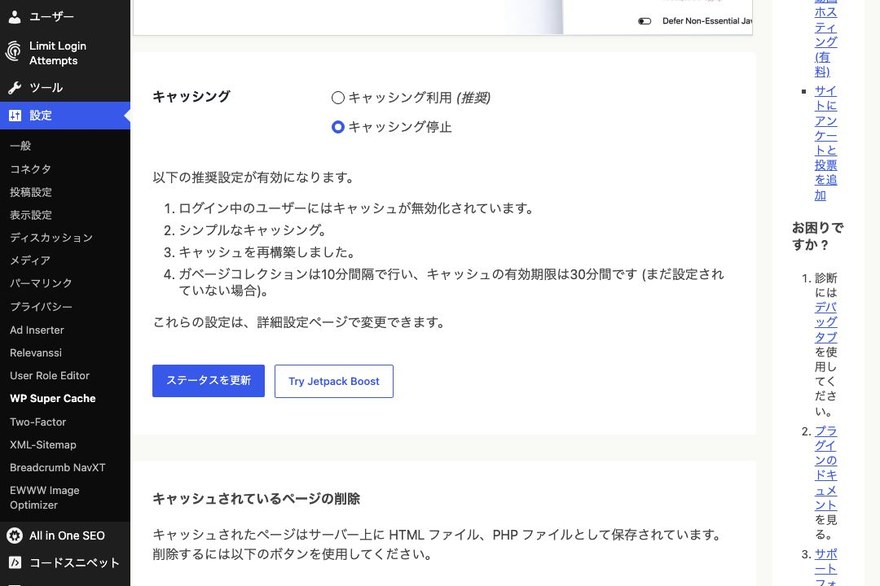Open メディア settings
The height and width of the screenshot is (586, 880).
pyautogui.click(x=30, y=260)
